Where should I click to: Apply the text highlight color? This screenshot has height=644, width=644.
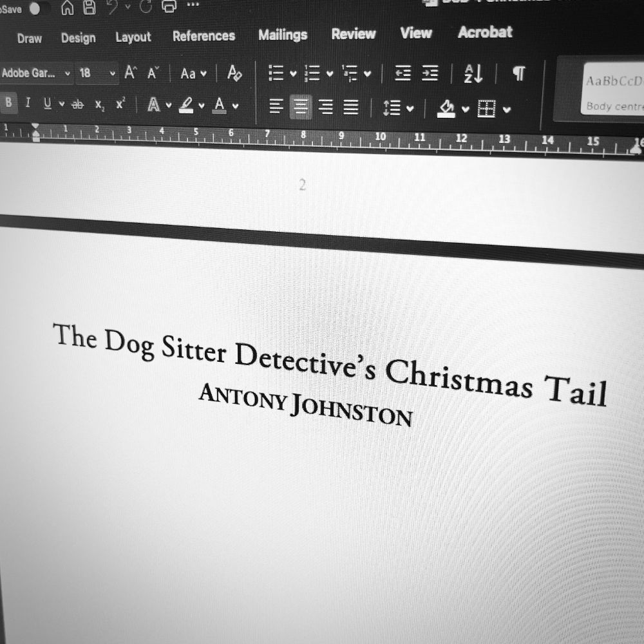[x=187, y=105]
